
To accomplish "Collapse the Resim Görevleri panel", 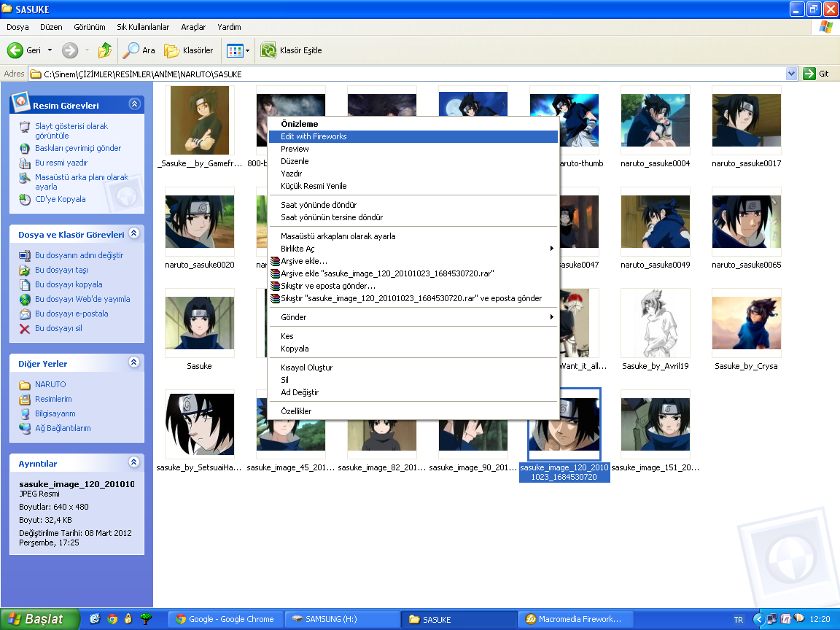I will tap(134, 104).
